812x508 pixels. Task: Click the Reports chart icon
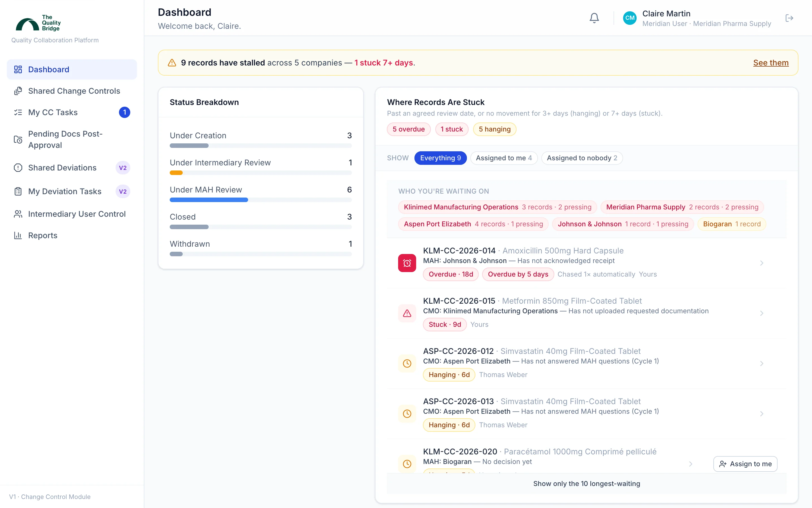point(18,236)
